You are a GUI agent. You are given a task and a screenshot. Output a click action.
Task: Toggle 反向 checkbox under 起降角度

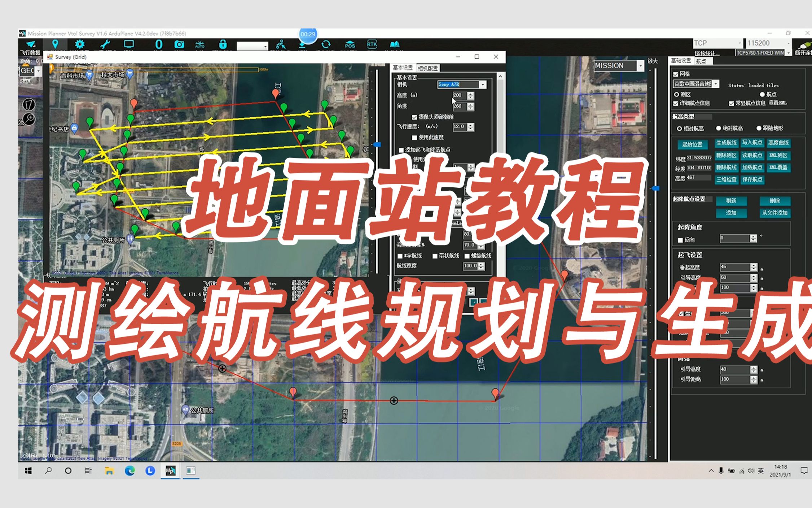[x=680, y=240]
